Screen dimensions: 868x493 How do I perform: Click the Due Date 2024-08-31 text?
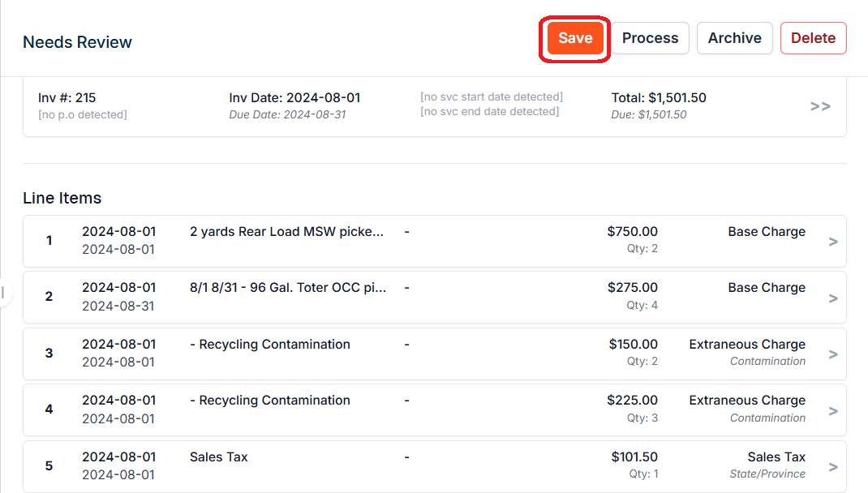point(287,115)
